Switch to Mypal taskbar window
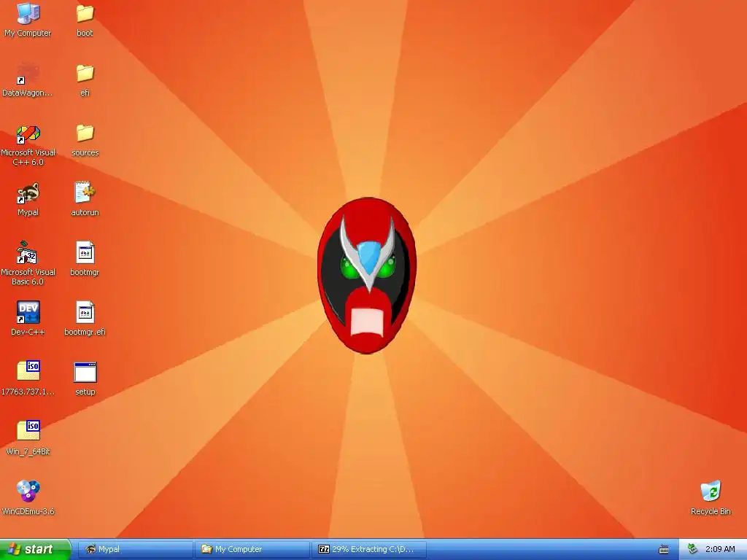Image resolution: width=747 pixels, height=560 pixels. (x=136, y=550)
